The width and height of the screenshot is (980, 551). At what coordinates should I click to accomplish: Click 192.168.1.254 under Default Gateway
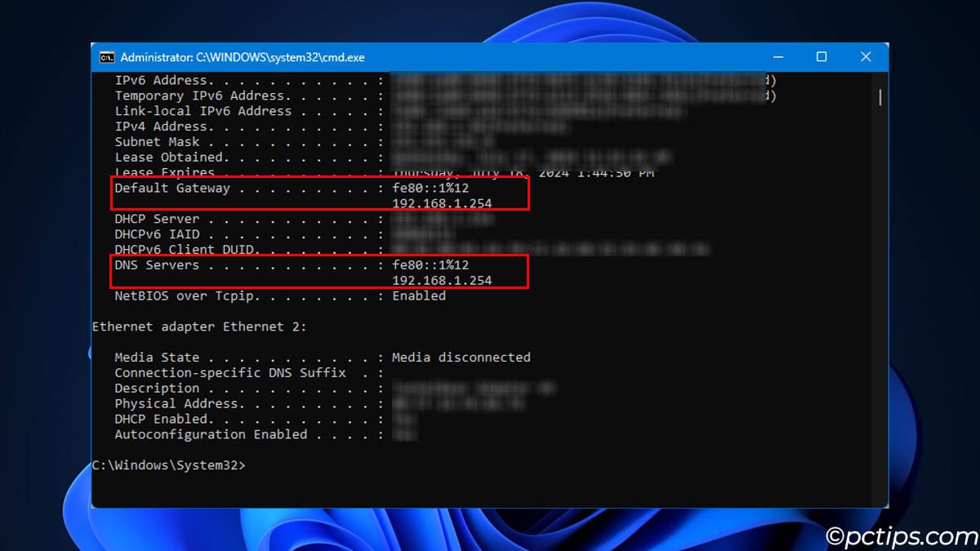coord(442,203)
